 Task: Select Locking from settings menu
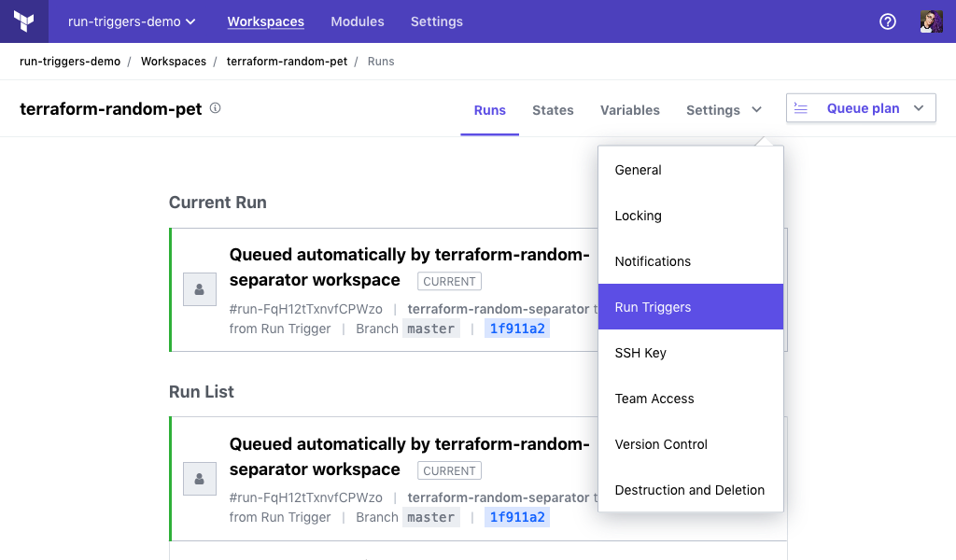click(691, 216)
